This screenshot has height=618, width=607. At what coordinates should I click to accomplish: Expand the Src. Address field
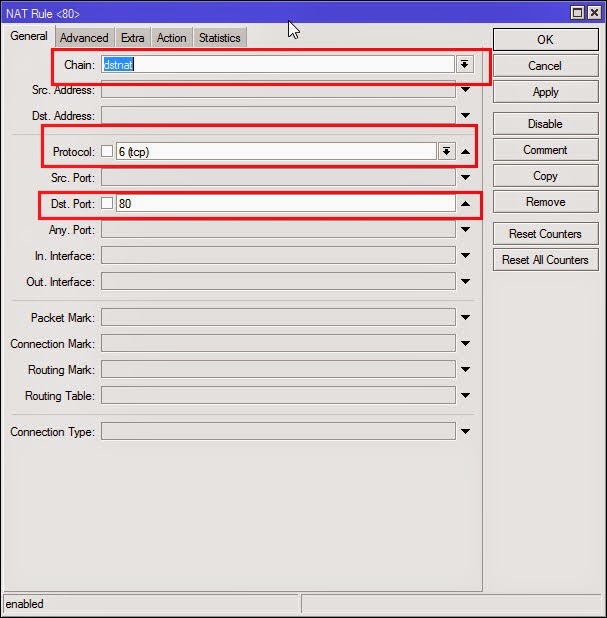pyautogui.click(x=465, y=90)
